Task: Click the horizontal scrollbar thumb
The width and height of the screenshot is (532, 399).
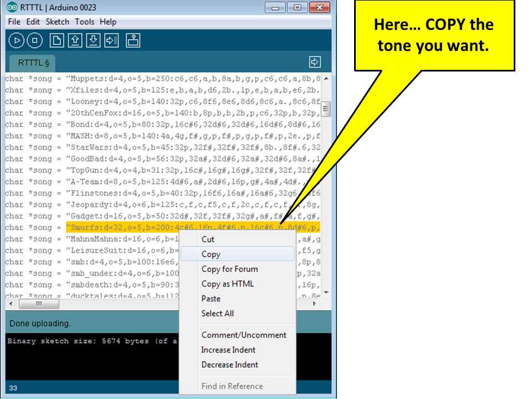Action: [x=39, y=304]
